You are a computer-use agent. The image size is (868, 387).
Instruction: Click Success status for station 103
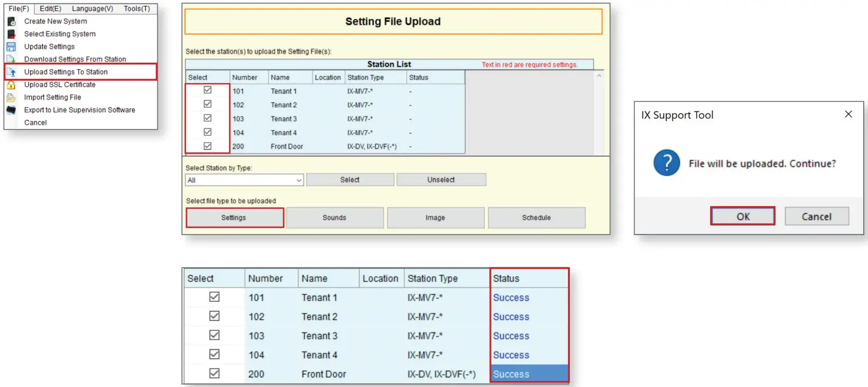tap(511, 336)
